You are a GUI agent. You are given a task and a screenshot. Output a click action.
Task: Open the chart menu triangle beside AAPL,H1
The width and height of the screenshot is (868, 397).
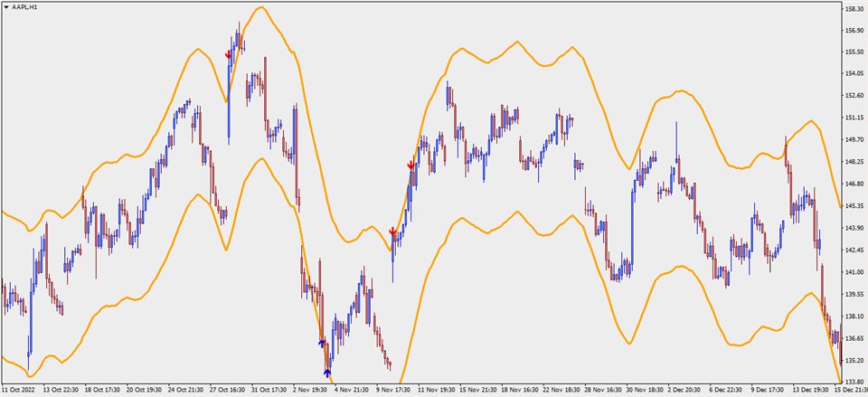(x=6, y=7)
